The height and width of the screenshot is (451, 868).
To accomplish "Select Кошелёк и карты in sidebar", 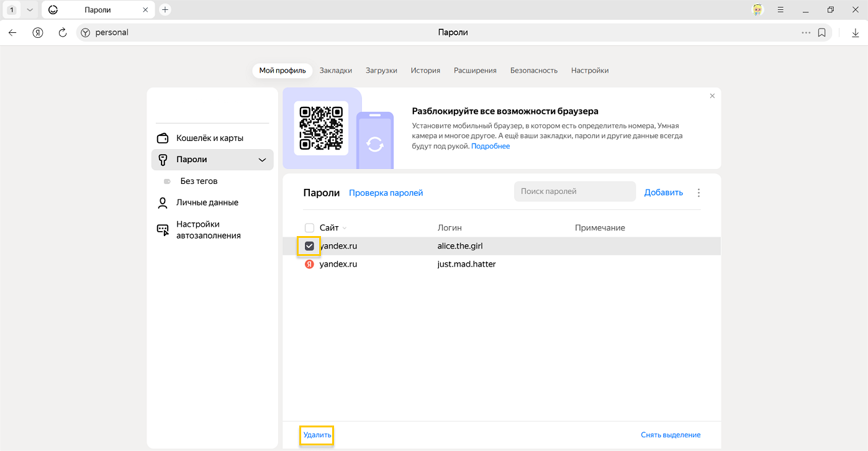I will tap(209, 138).
